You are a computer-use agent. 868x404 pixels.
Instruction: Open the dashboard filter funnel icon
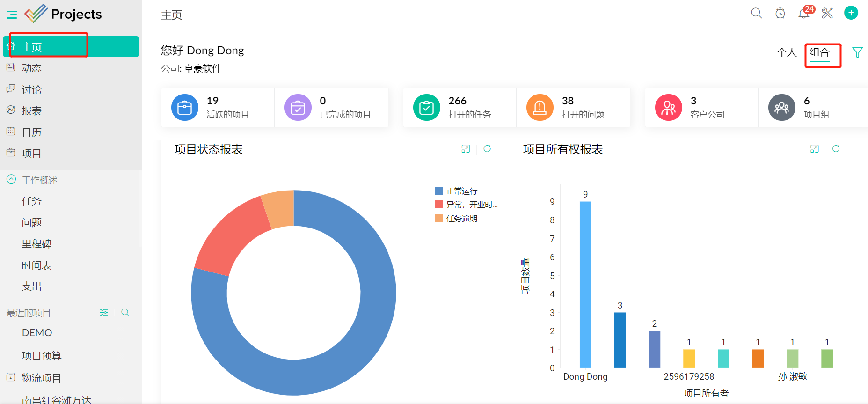(x=857, y=52)
